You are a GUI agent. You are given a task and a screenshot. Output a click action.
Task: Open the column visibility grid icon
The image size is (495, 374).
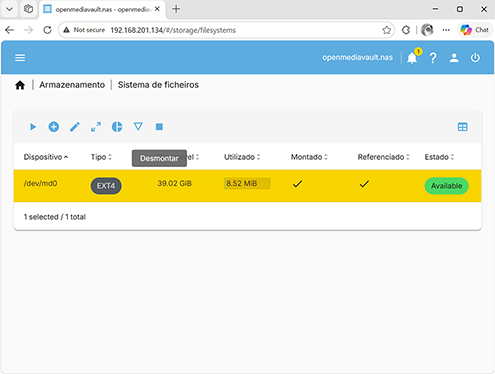(463, 127)
